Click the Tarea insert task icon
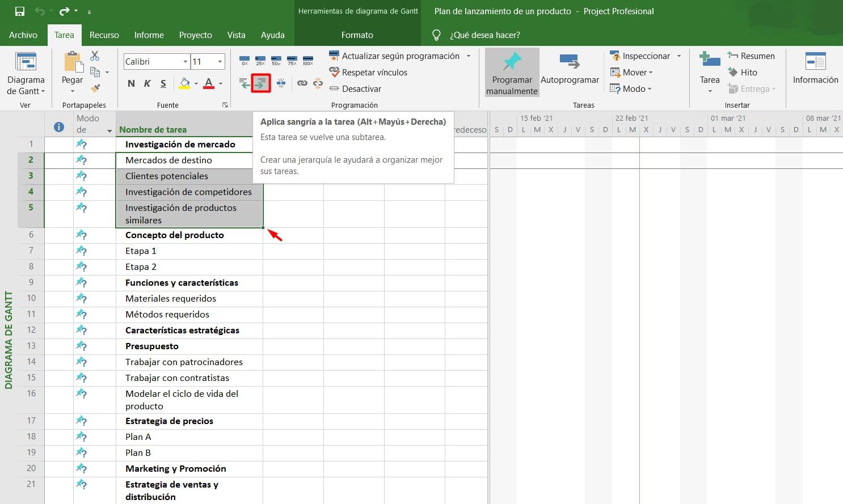 (710, 61)
